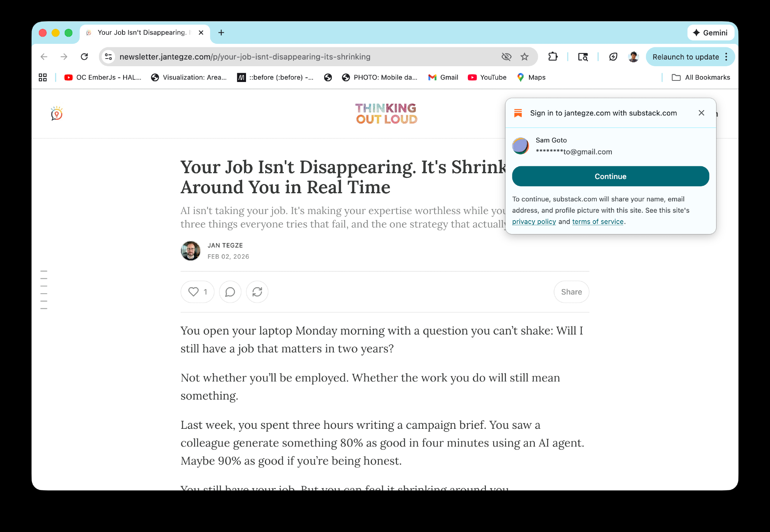Screen dimensions: 770x532
Task: Open the three-dot Chrome menu
Action: (726, 57)
